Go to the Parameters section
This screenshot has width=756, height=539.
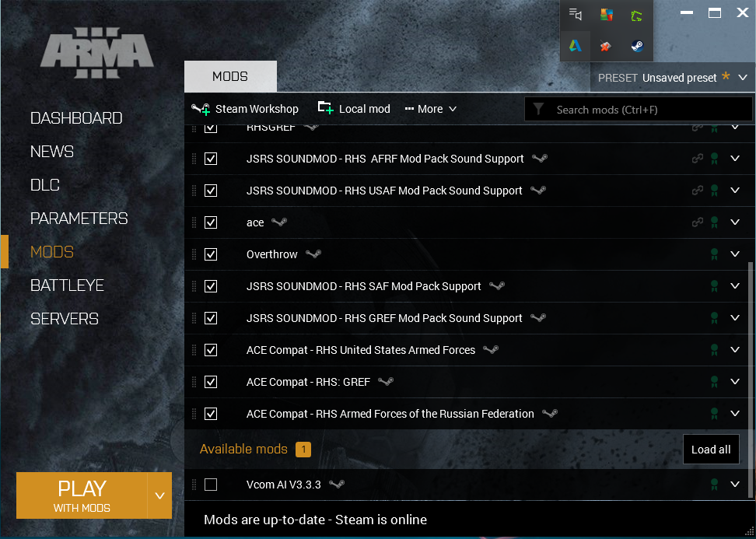(x=79, y=219)
